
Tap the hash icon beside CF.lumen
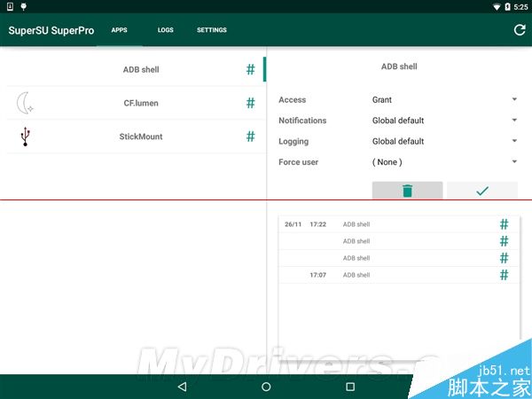250,103
